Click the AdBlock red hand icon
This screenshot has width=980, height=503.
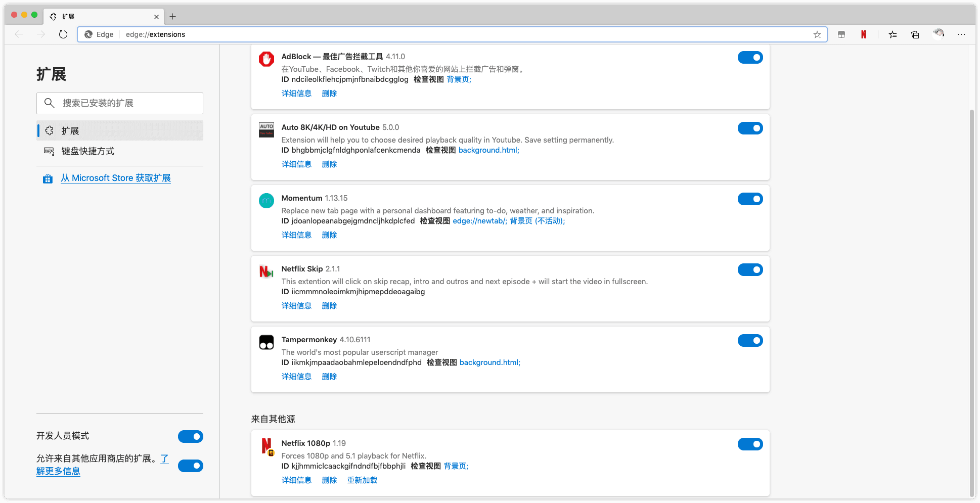pos(266,59)
